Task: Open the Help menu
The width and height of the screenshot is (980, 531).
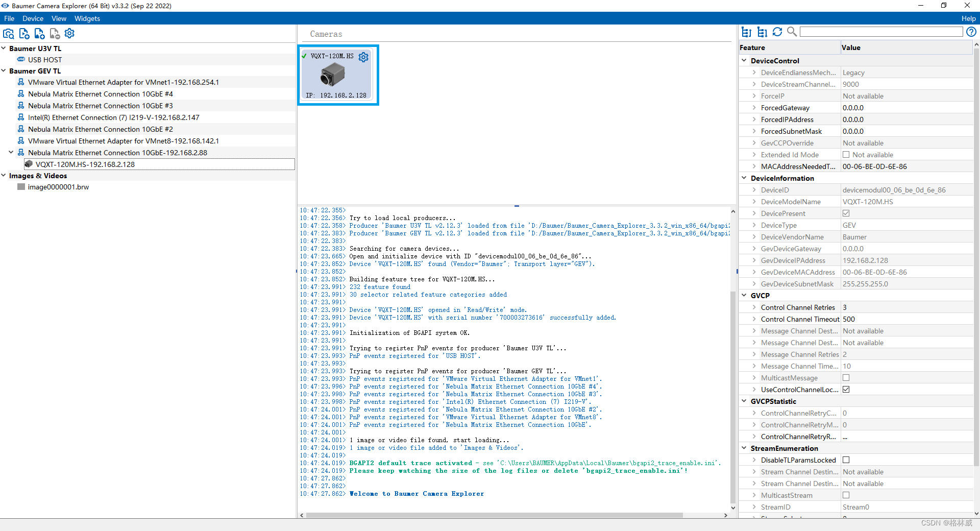Action: coord(968,18)
